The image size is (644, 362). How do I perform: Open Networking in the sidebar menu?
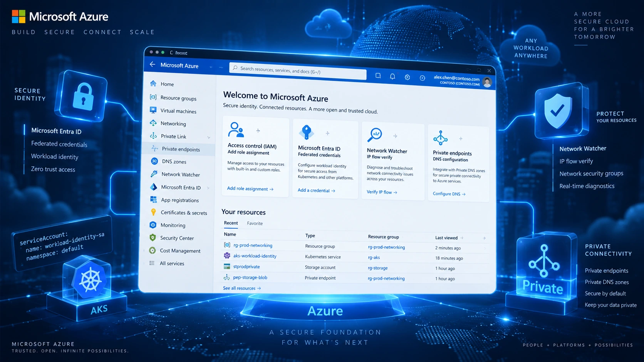(173, 123)
